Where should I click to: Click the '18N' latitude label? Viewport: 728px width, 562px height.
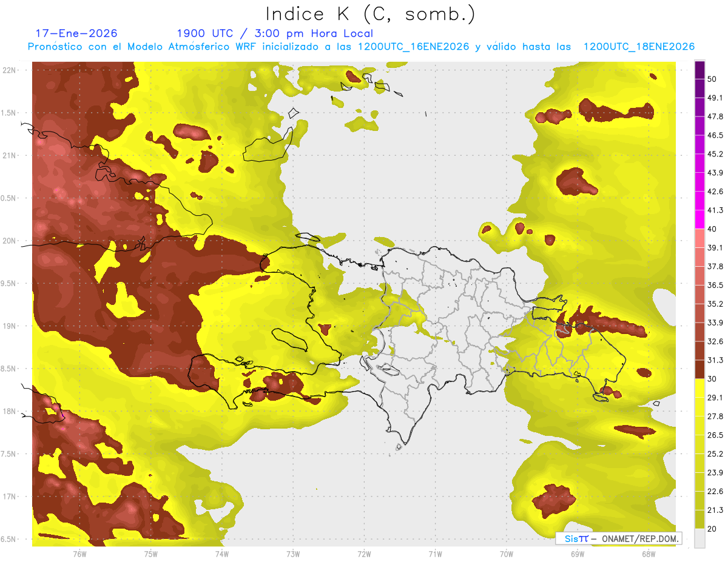(10, 411)
